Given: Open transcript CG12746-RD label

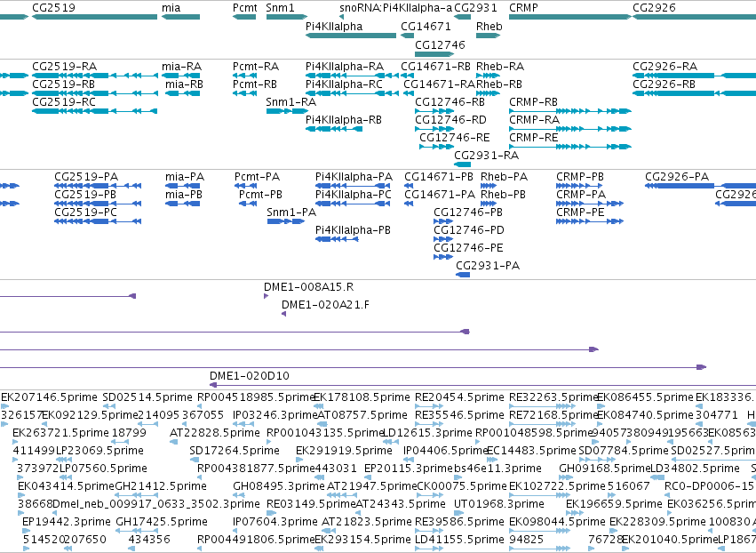Looking at the screenshot, I should coord(450,120).
